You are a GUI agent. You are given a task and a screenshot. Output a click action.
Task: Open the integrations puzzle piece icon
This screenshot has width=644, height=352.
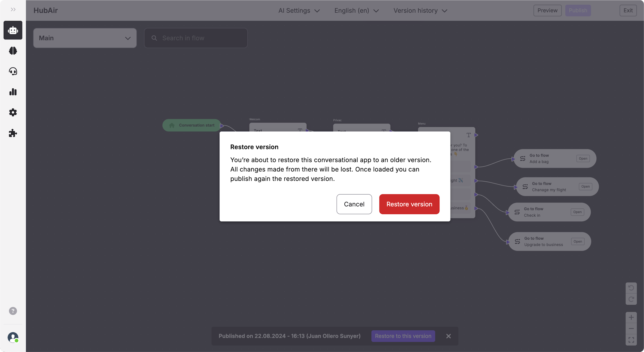[13, 133]
